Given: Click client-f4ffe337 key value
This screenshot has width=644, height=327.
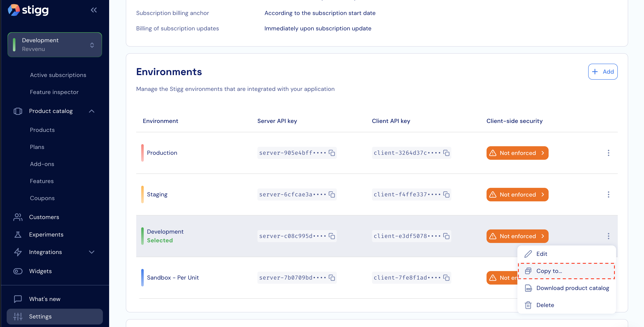Looking at the screenshot, I should 407,194.
